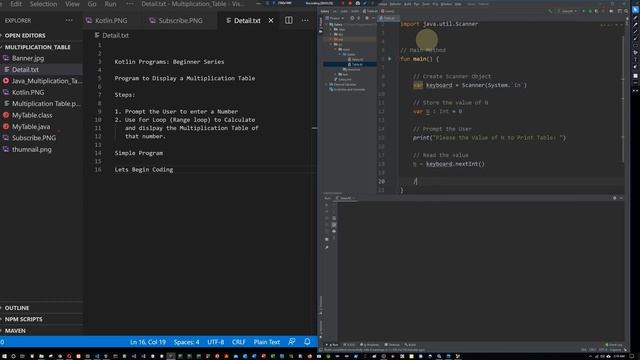Viewport: 640px width, 360px height.
Task: Open the Run tool window settings gear
Action: coord(615,198)
